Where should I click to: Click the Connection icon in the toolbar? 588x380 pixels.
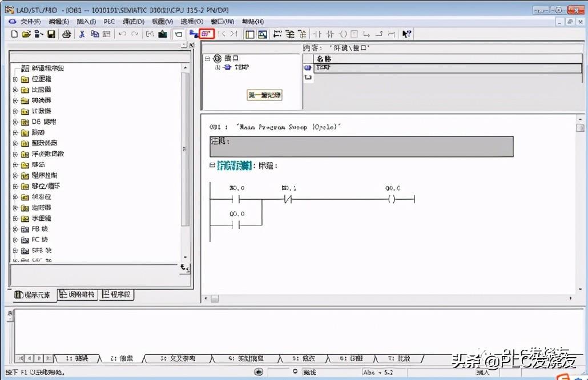coord(392,34)
